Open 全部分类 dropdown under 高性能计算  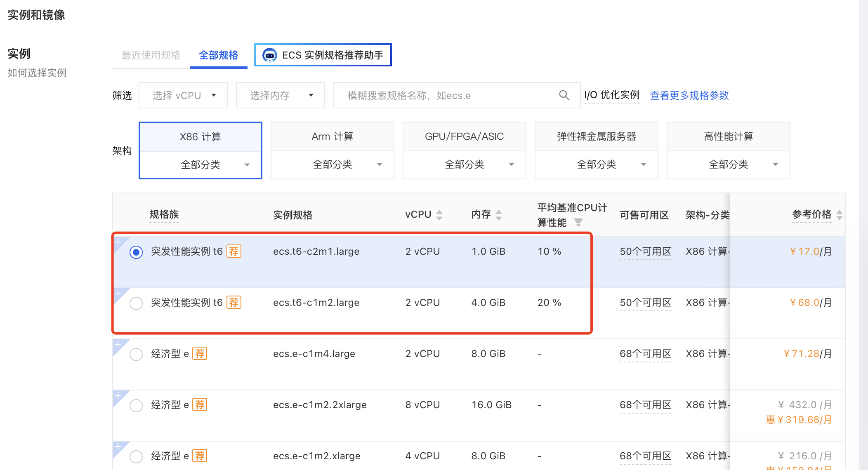(729, 164)
